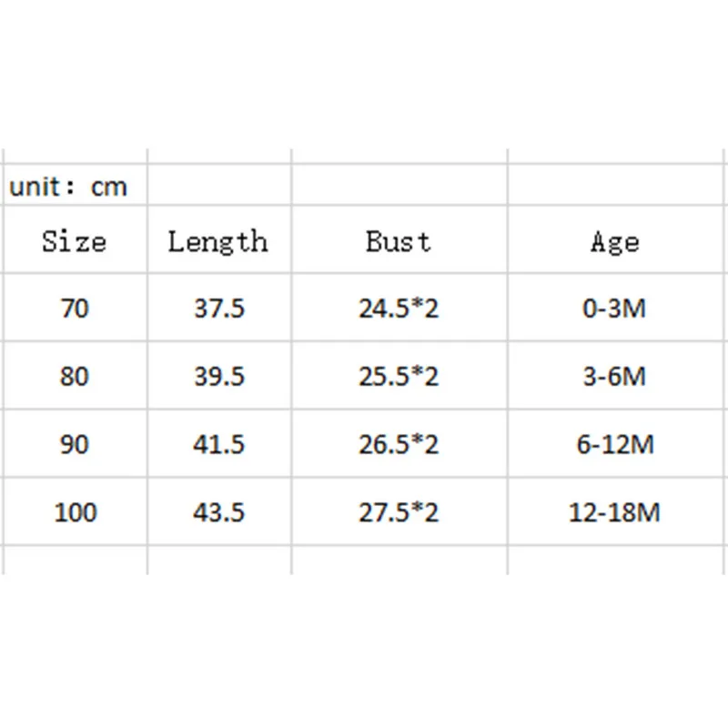Select the 41.5 length cell
The width and height of the screenshot is (728, 728).
click(x=219, y=444)
